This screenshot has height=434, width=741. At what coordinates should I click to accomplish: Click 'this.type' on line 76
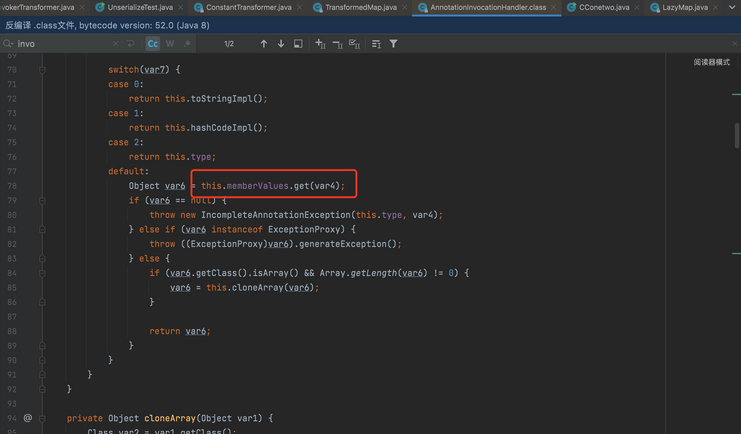tap(190, 156)
